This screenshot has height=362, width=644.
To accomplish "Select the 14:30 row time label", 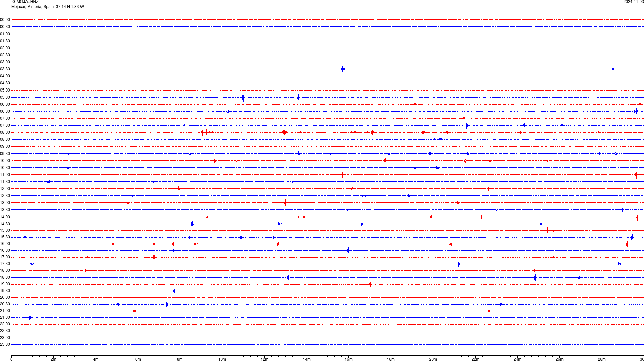I will (5, 224).
